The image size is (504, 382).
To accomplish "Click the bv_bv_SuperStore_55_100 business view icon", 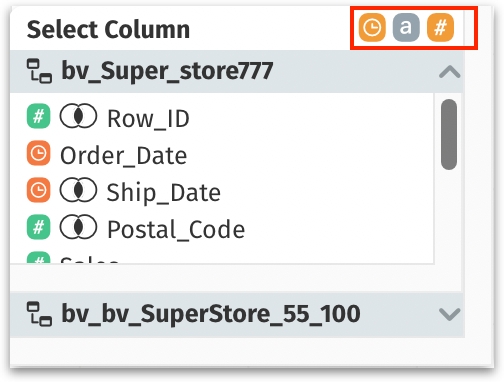I will 39,314.
